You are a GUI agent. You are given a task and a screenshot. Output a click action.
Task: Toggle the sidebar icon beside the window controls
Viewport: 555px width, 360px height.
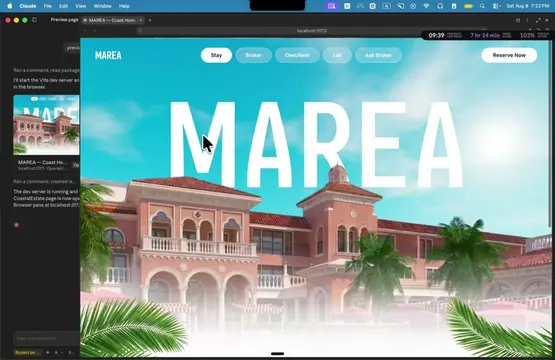click(x=34, y=20)
